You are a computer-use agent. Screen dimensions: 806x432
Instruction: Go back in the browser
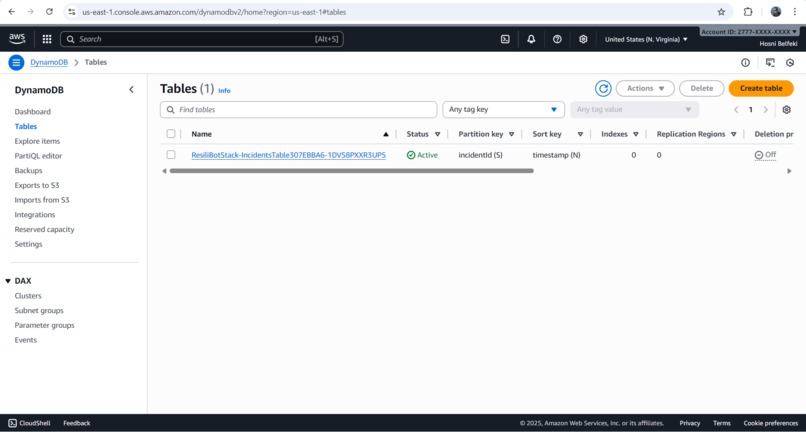point(11,11)
